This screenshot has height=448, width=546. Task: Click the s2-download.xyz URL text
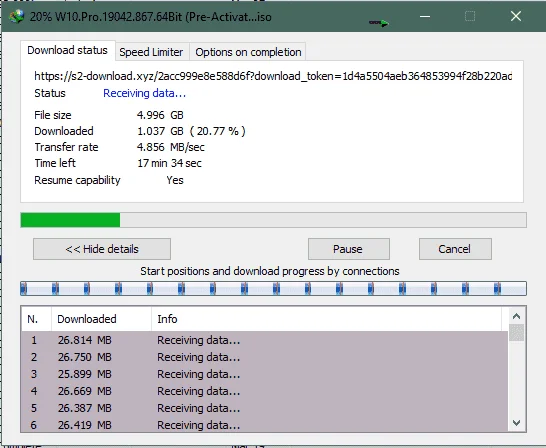coord(273,76)
